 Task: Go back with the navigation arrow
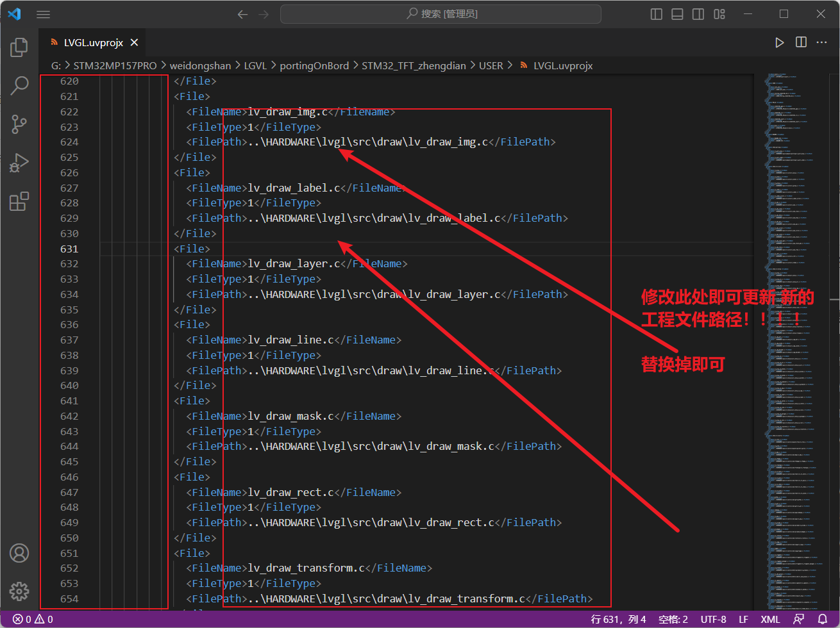pyautogui.click(x=242, y=14)
